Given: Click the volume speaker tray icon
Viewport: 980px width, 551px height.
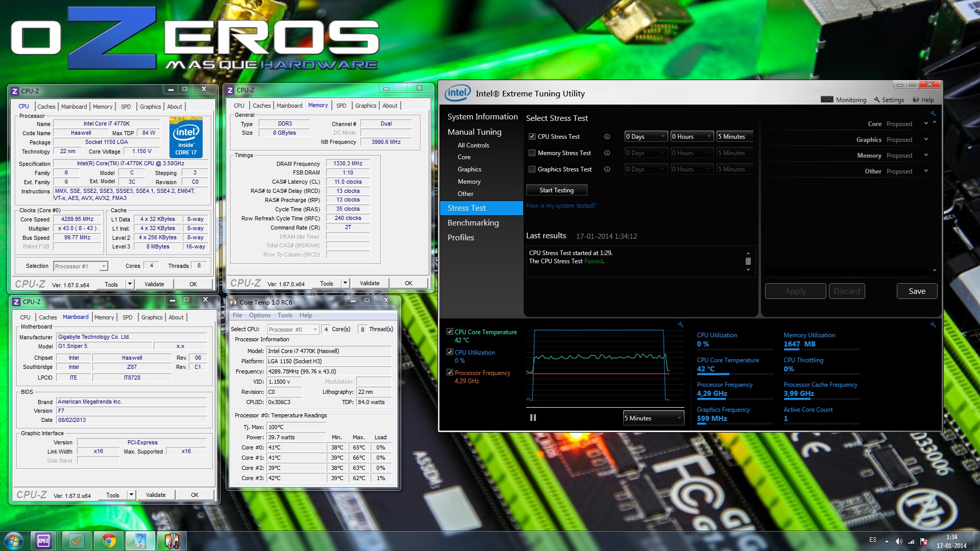Looking at the screenshot, I should 899,541.
